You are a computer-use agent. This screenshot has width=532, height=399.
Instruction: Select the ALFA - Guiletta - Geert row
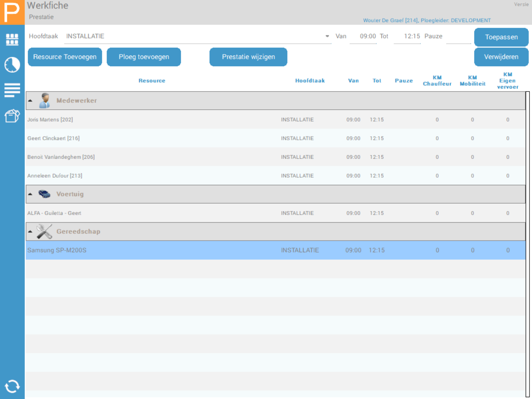tap(276, 213)
